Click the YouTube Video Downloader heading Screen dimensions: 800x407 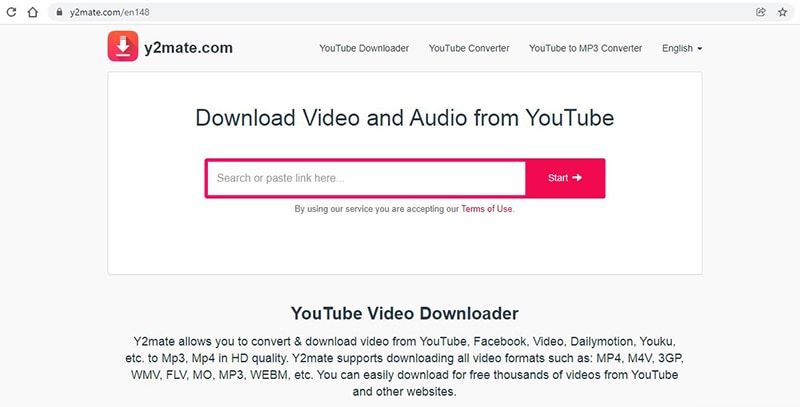(405, 313)
